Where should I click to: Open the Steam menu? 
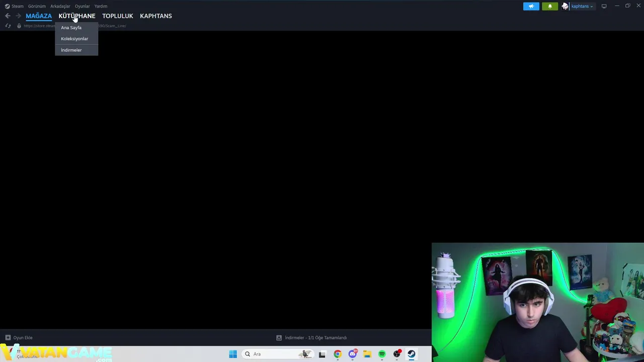14,6
